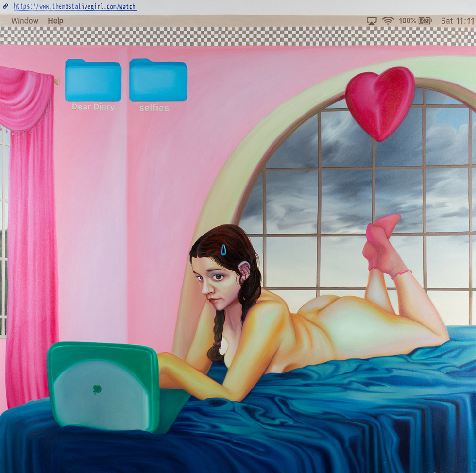Select the Dear Diary folder label

93,107
